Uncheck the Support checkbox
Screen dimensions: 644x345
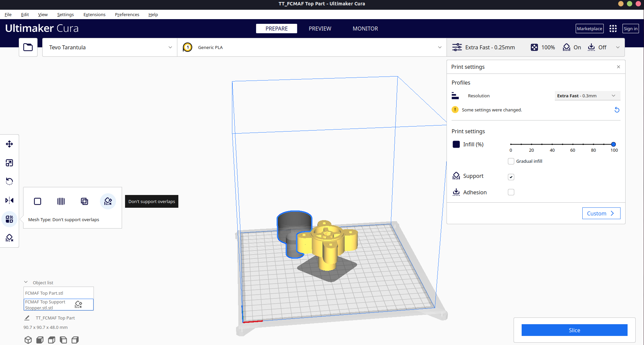tap(511, 177)
